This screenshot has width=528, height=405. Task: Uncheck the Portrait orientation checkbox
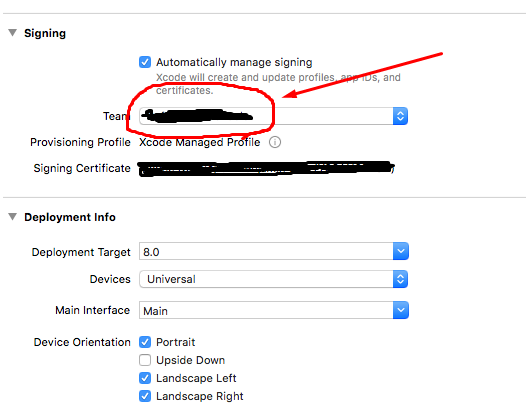click(145, 342)
